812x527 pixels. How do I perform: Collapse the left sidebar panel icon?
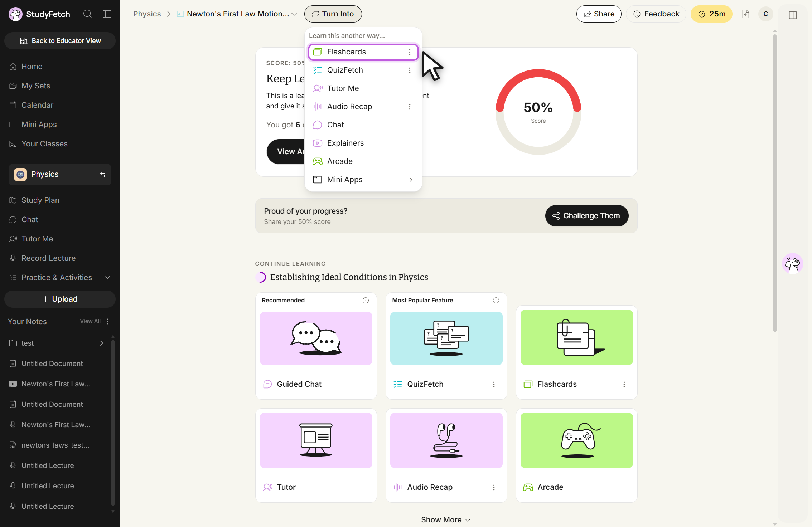point(107,14)
